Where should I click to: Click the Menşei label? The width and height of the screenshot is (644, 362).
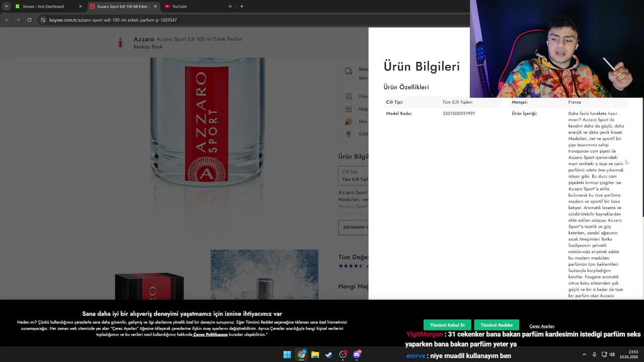520,102
